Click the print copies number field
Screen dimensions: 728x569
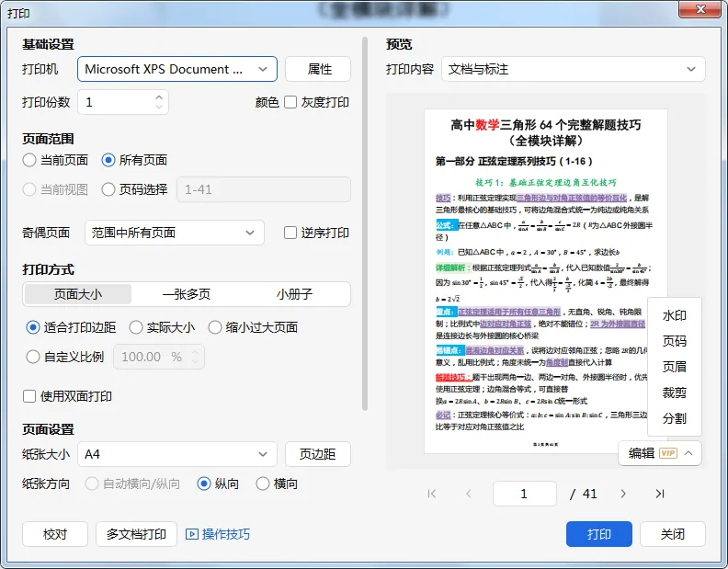tap(123, 102)
